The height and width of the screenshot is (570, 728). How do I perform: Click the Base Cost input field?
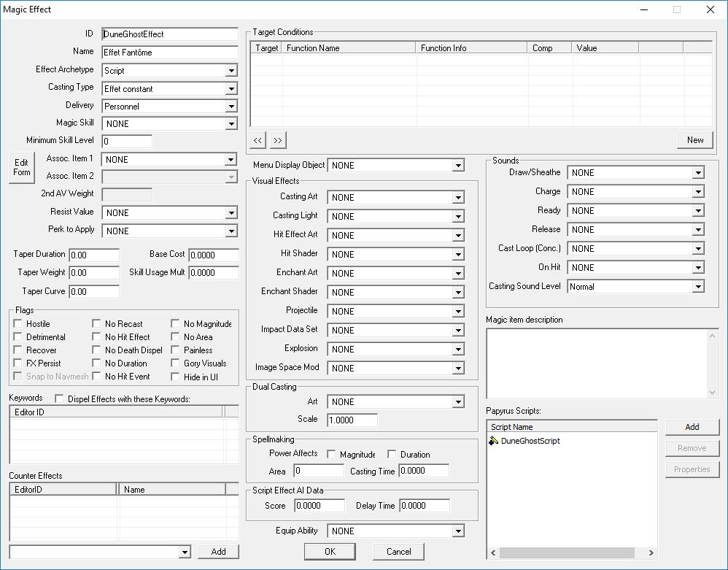pos(213,255)
